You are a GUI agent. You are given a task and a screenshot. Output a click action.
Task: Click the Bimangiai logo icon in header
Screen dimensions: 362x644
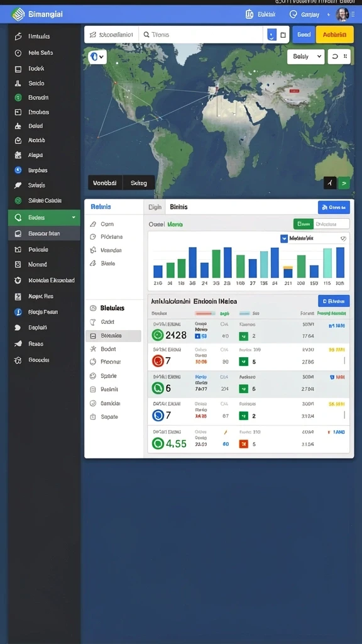(18, 14)
